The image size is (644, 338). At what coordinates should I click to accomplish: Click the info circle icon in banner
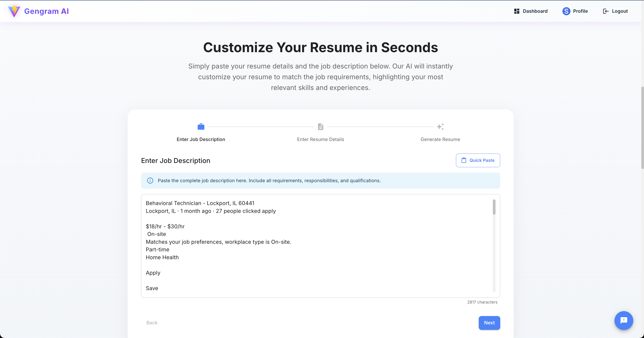pyautogui.click(x=150, y=181)
